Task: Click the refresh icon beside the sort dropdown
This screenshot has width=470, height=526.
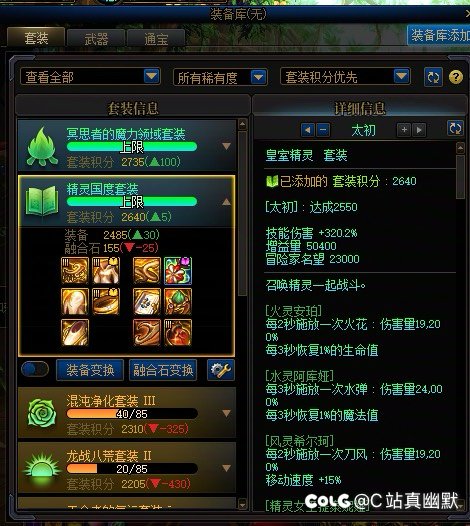Action: (x=433, y=77)
